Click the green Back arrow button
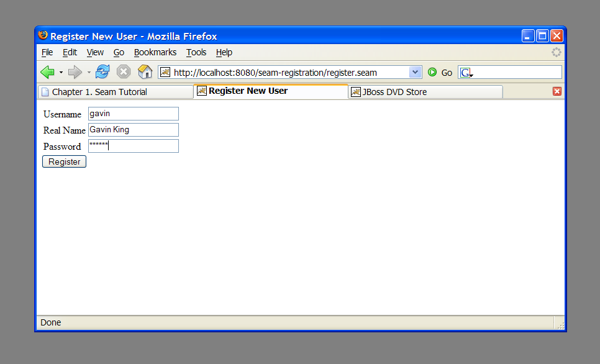Viewport: 600px width, 364px height. point(47,73)
